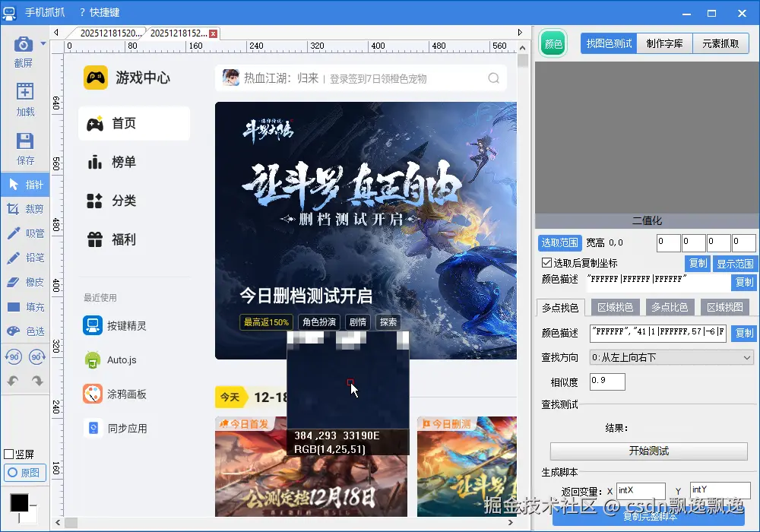This screenshot has height=532, width=760.
Task: Click the undo arrow icon
Action: coord(13,381)
